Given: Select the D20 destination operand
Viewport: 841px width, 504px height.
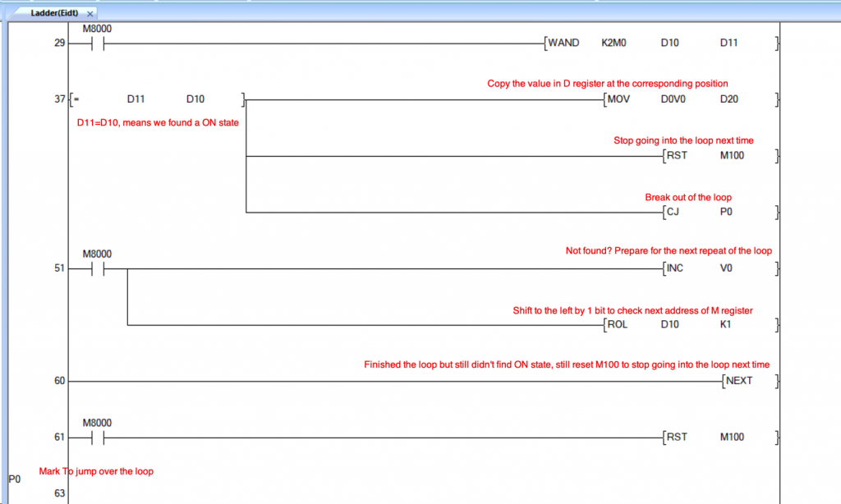Looking at the screenshot, I should click(x=730, y=99).
